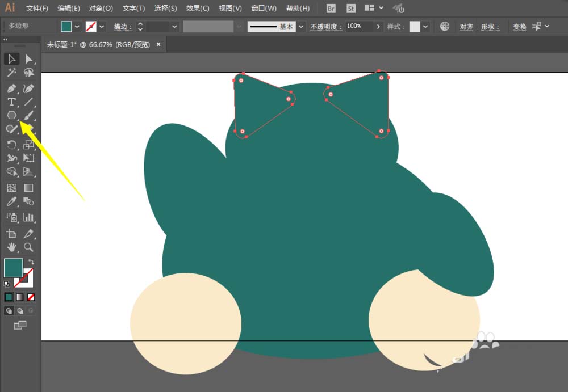Open the 效果(C) menu

(x=198, y=9)
